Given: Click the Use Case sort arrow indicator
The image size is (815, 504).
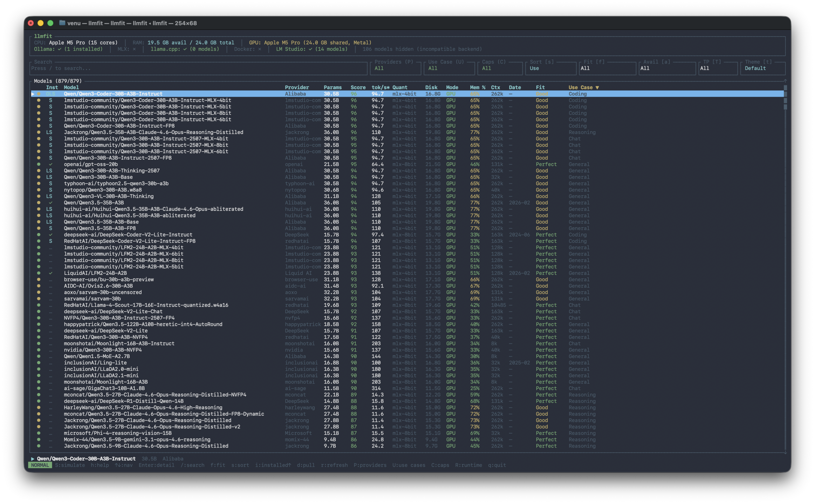Looking at the screenshot, I should (x=597, y=88).
